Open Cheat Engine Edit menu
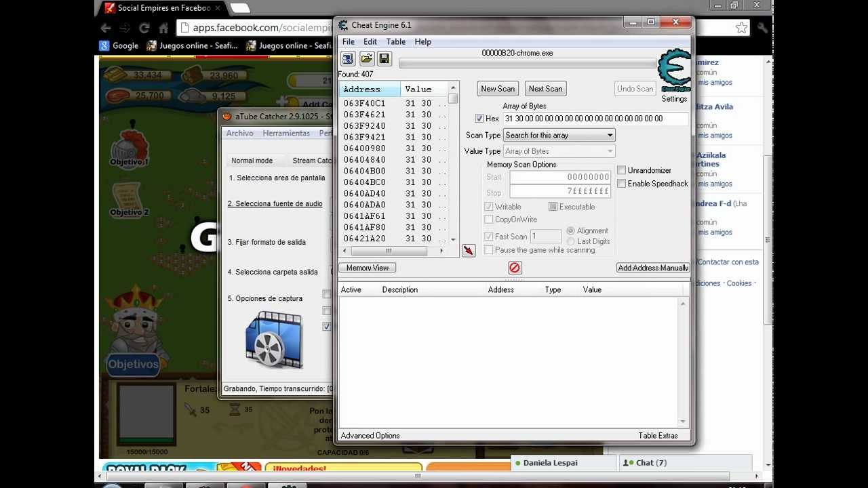Image resolution: width=868 pixels, height=488 pixels. pos(370,42)
